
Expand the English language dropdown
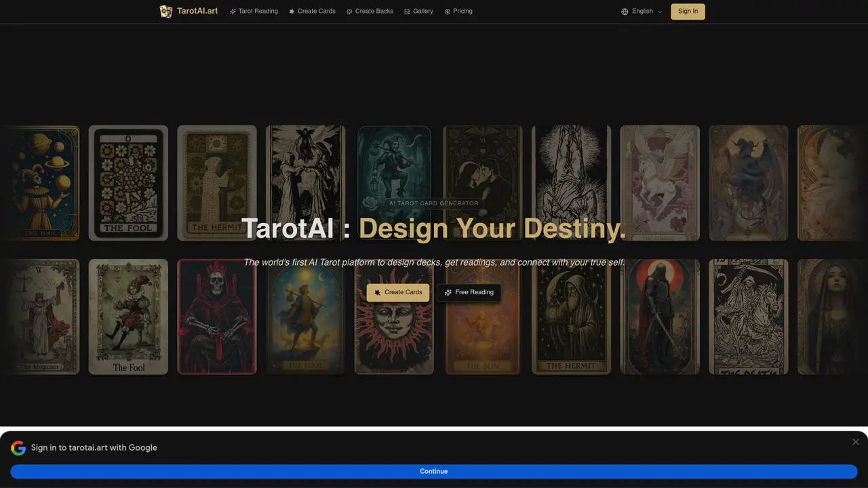tap(642, 12)
